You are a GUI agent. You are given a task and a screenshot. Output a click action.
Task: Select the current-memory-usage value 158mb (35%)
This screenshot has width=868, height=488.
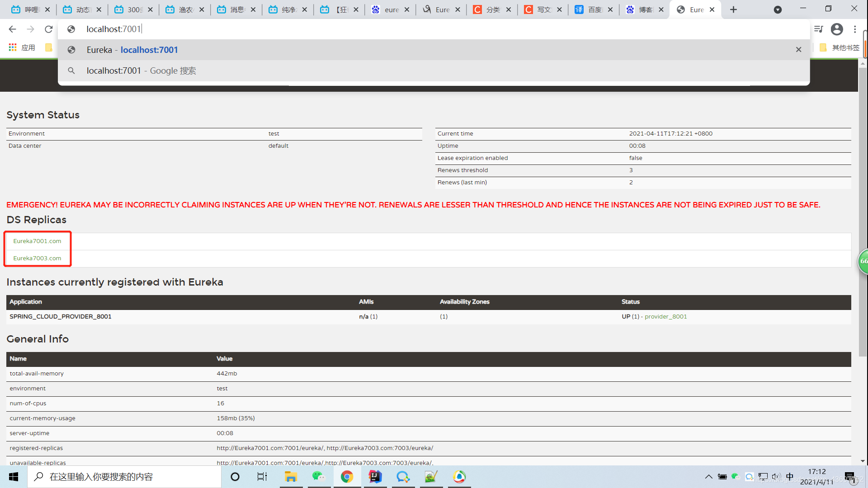[x=236, y=418]
